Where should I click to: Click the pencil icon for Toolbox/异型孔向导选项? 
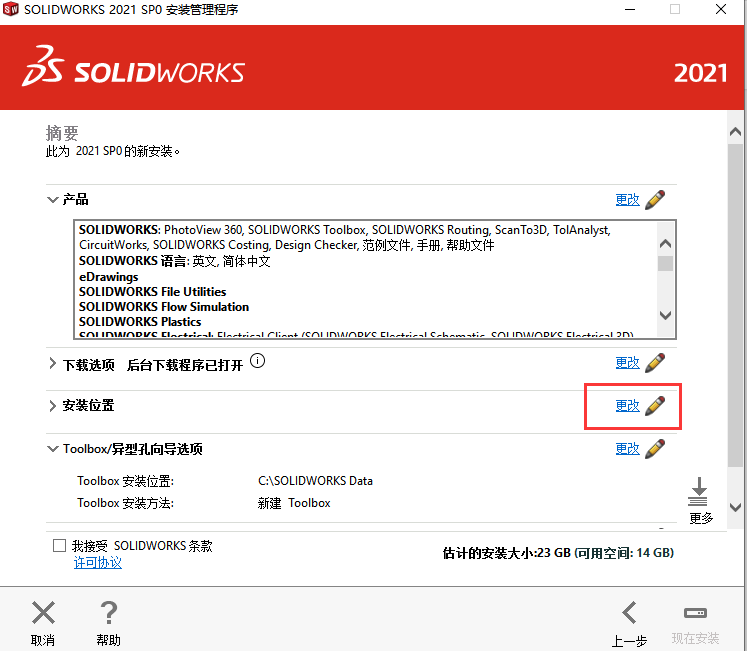coord(655,449)
